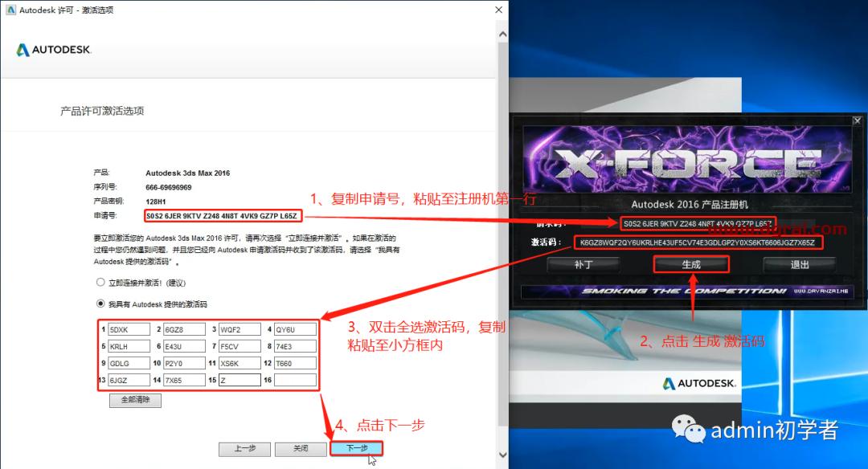Screen dimensions: 868x469
Task: Click activation code field 13 containing 6JGZ
Action: pyautogui.click(x=129, y=380)
